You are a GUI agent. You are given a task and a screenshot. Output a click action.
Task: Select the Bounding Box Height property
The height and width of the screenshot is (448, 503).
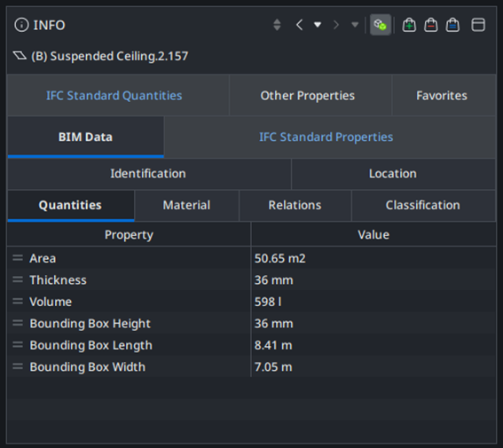click(x=90, y=324)
